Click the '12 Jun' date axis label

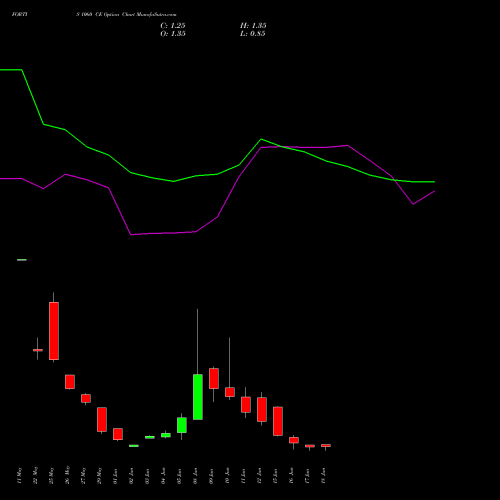pyautogui.click(x=259, y=476)
